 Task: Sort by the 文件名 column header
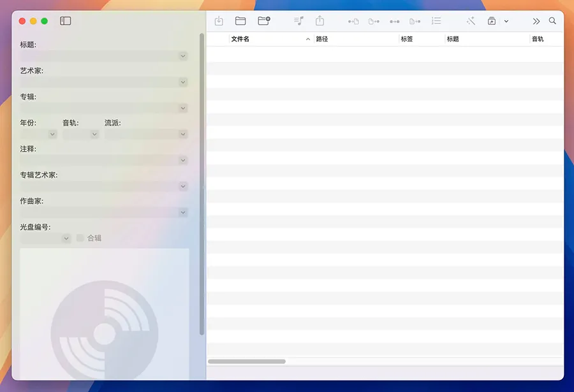click(268, 39)
